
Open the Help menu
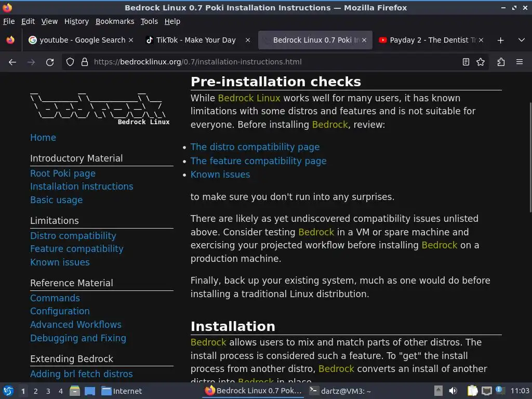click(172, 21)
